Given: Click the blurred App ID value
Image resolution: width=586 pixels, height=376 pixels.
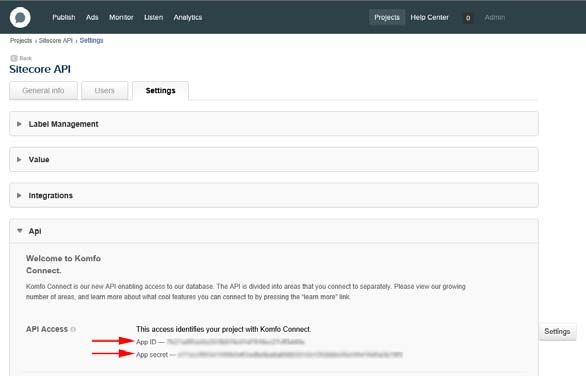Looking at the screenshot, I should pyautogui.click(x=235, y=342).
